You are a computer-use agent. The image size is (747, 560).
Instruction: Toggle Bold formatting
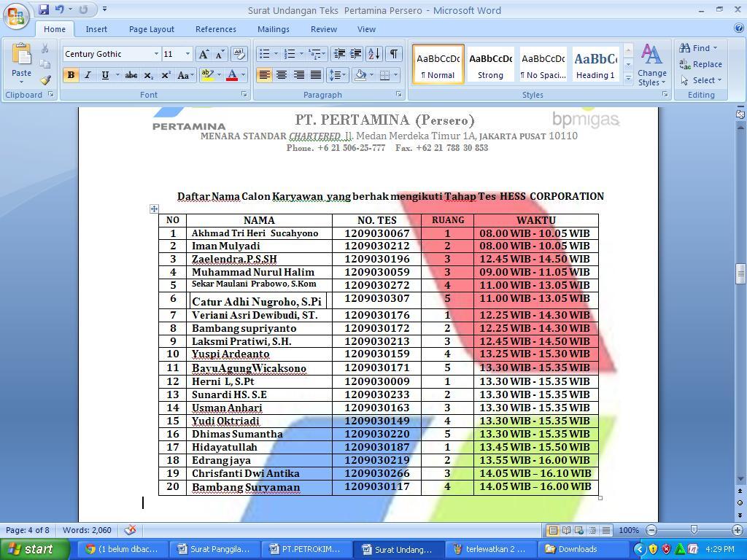click(71, 75)
